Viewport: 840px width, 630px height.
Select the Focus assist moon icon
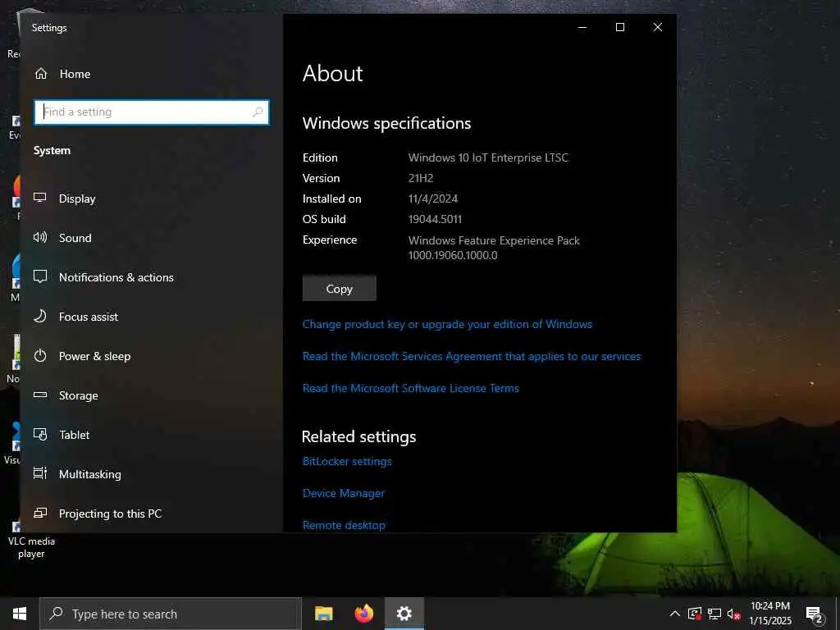(x=40, y=316)
